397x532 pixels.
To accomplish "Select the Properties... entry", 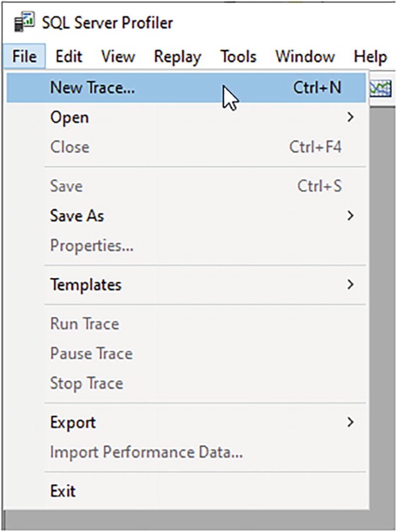I will click(x=186, y=245).
